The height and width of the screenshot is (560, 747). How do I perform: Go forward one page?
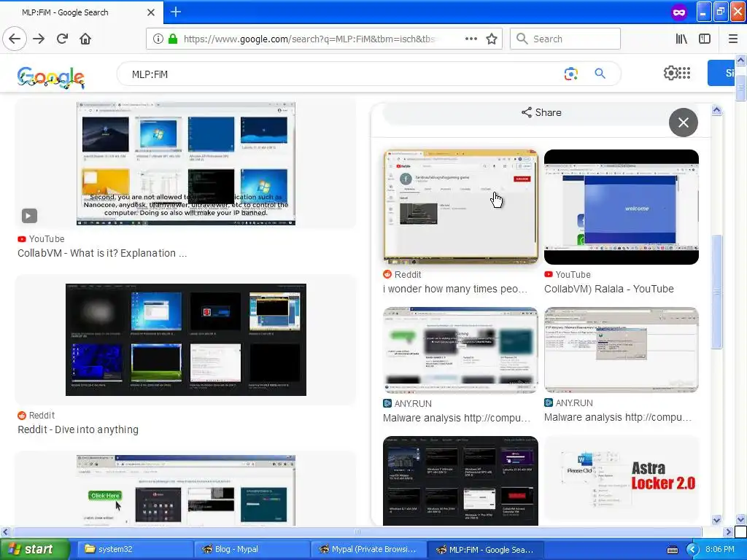click(39, 39)
